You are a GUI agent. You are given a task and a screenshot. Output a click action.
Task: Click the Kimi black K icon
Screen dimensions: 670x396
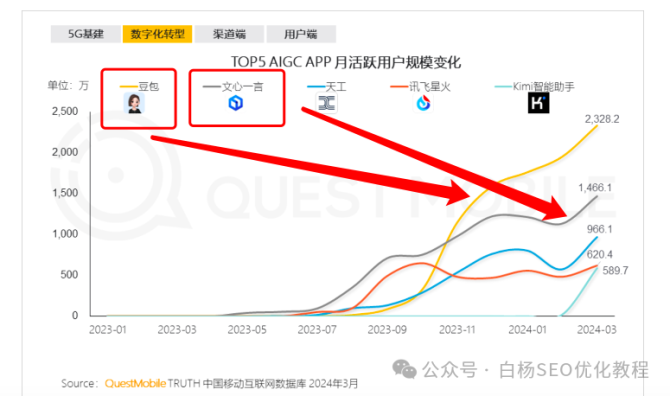[538, 103]
